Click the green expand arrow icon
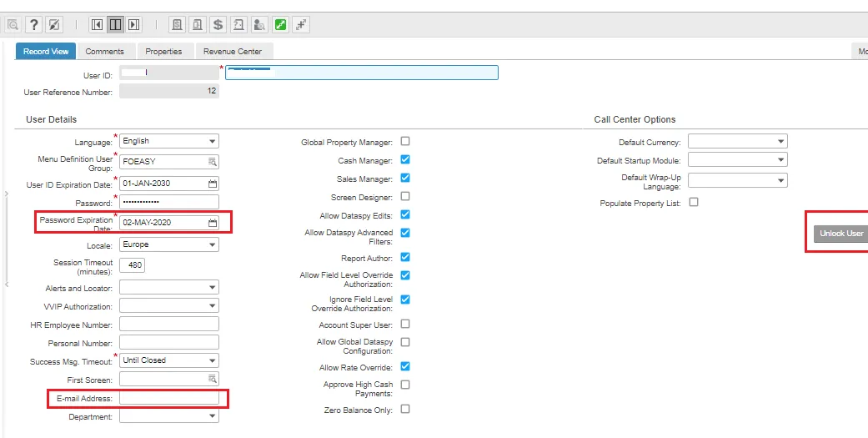868x438 pixels. pyautogui.click(x=281, y=24)
